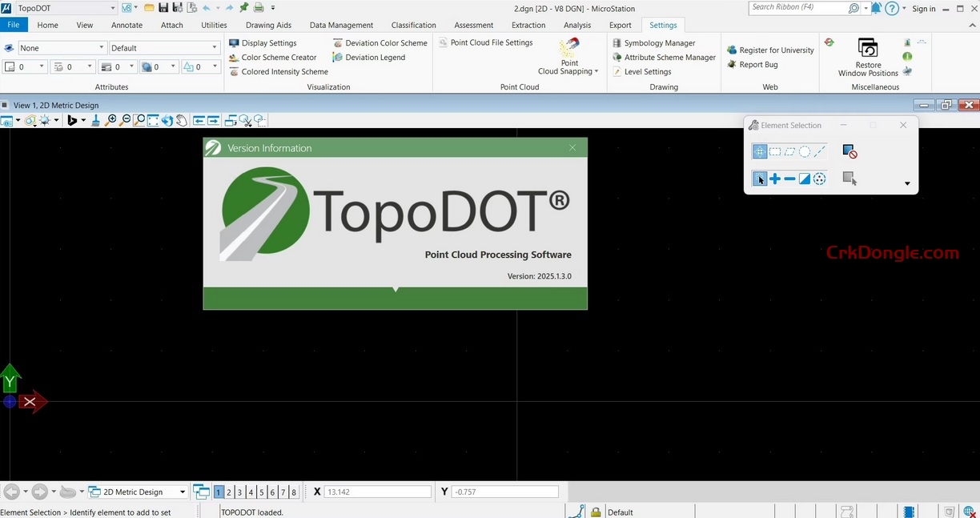Expand the Element Selection panel options arrow
980x518 pixels.
907,183
